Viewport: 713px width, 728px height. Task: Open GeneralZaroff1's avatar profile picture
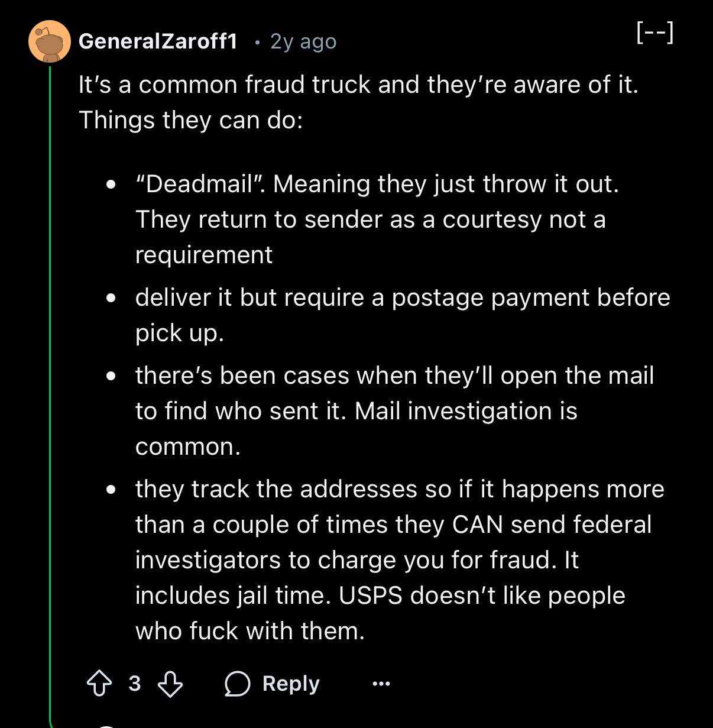point(50,41)
